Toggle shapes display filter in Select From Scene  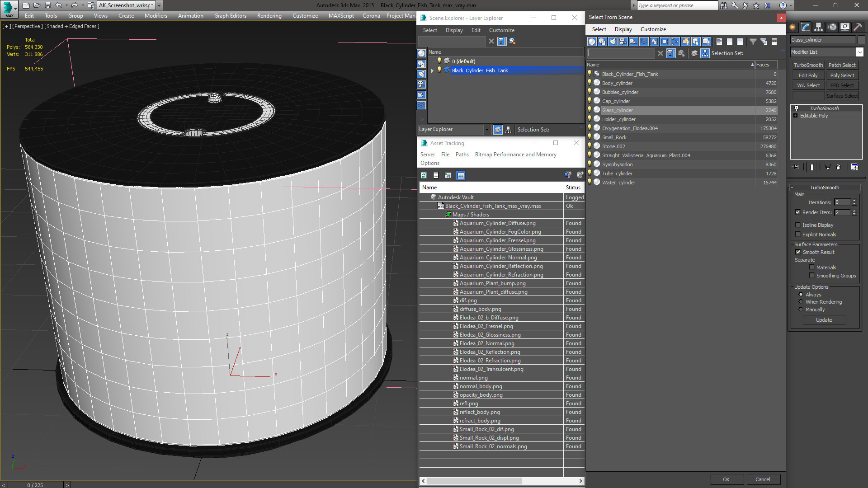click(602, 42)
